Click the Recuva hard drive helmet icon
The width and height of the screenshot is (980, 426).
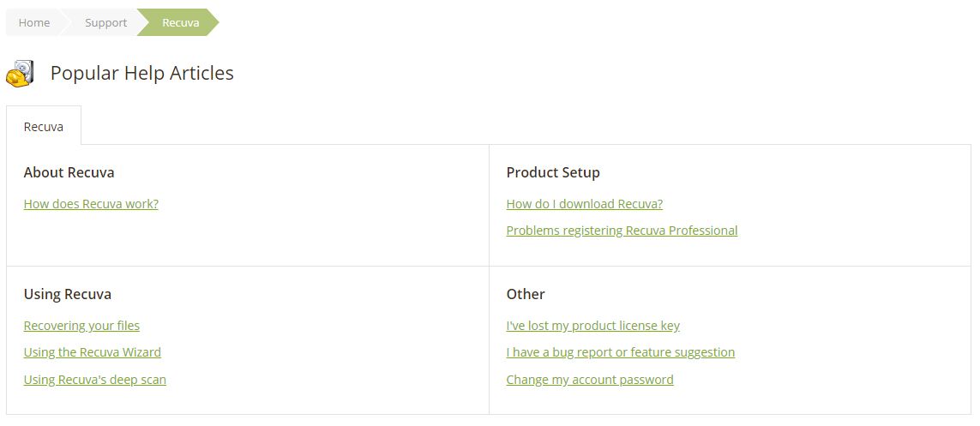click(x=20, y=74)
